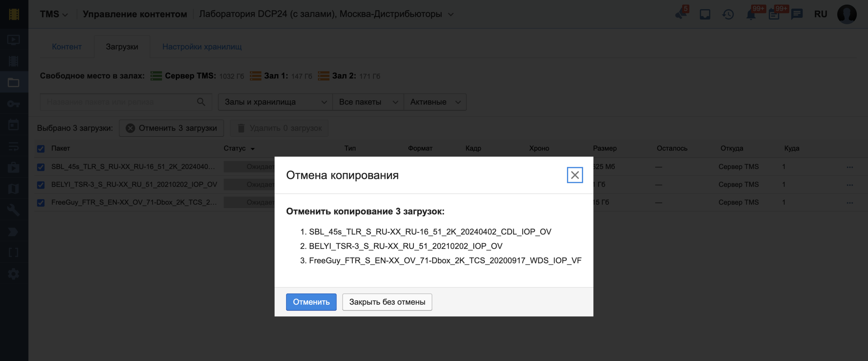Click search magnifier icon in package field
Screen dimensions: 868x361
pyautogui.click(x=201, y=102)
